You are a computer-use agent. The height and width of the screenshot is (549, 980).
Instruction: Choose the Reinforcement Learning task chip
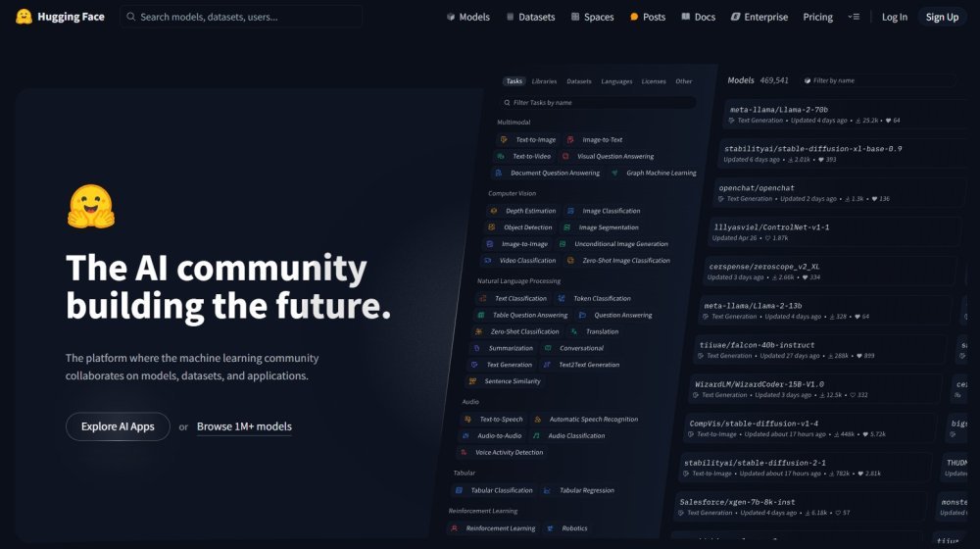coord(493,529)
